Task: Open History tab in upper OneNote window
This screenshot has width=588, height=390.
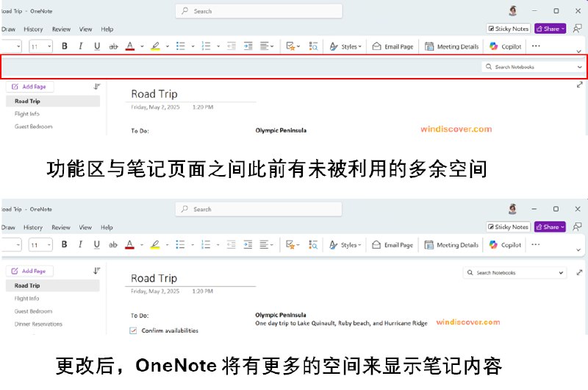Action: tap(33, 29)
